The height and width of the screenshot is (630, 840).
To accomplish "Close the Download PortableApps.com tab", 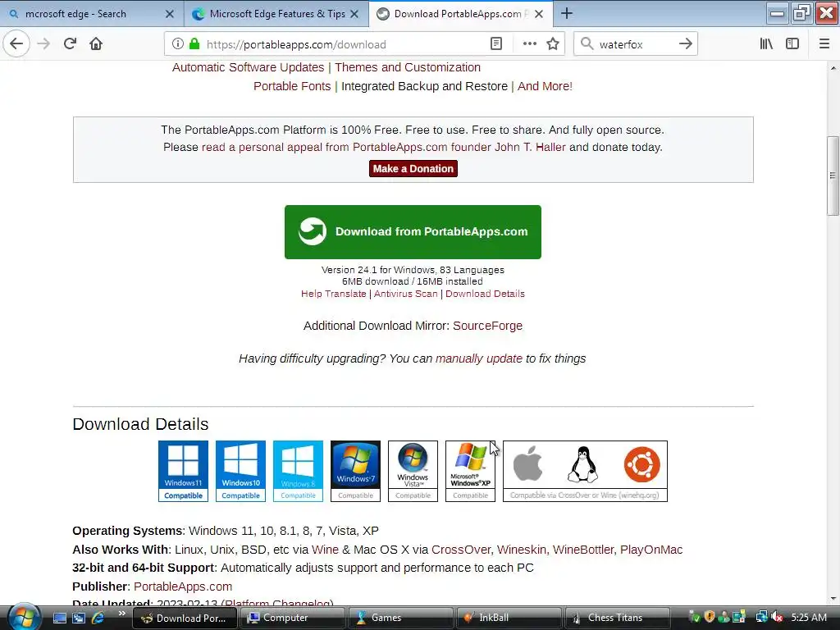I will pos(539,14).
